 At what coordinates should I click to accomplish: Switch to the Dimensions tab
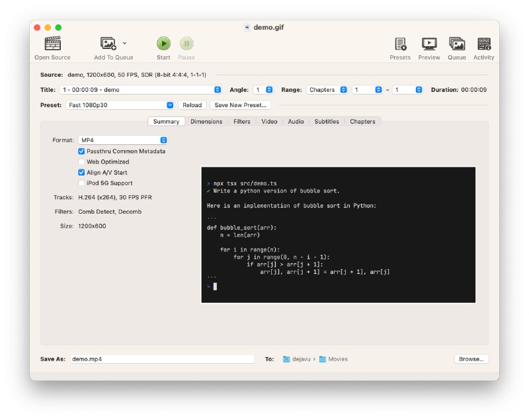coord(206,122)
